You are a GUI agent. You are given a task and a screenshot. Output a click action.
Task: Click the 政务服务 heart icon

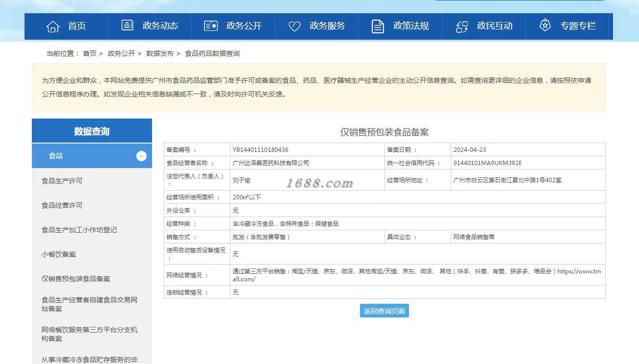[294, 26]
